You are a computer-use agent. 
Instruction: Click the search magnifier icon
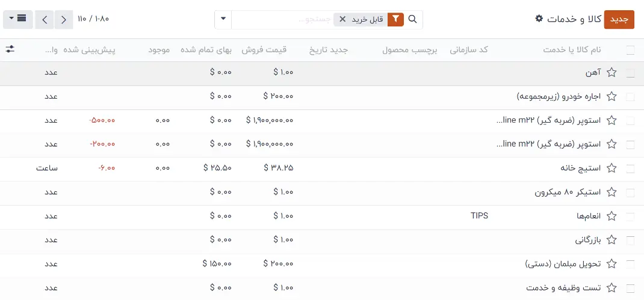[x=413, y=19]
